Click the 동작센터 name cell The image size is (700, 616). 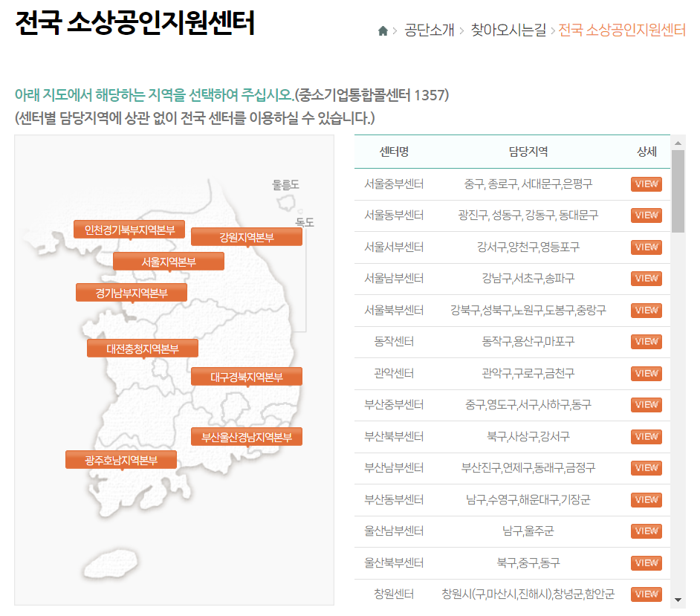coord(394,342)
